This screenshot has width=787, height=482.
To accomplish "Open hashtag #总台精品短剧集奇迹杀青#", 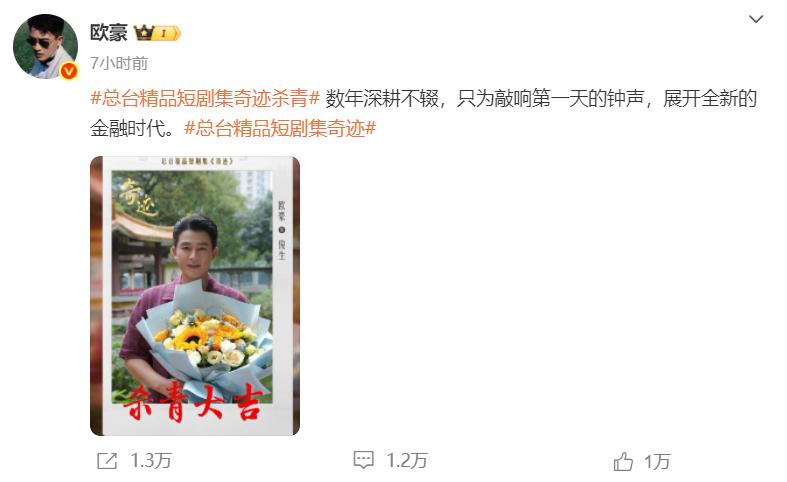I will pyautogui.click(x=205, y=98).
